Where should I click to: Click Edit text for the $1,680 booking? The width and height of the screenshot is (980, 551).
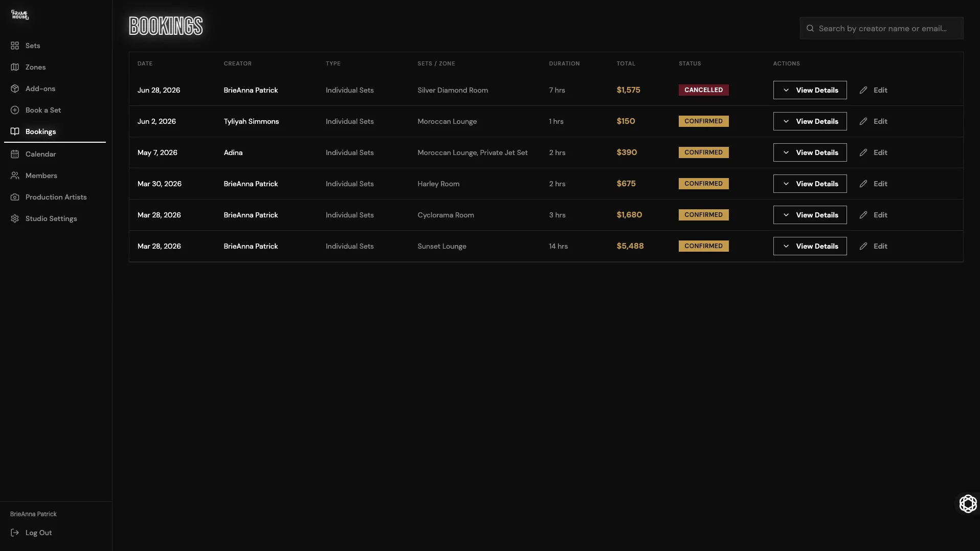pyautogui.click(x=880, y=215)
